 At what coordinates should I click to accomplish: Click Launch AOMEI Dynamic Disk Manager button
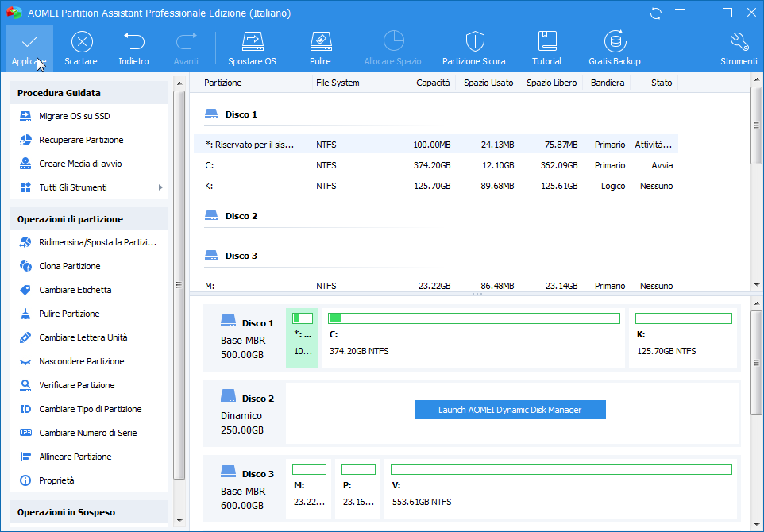(510, 410)
